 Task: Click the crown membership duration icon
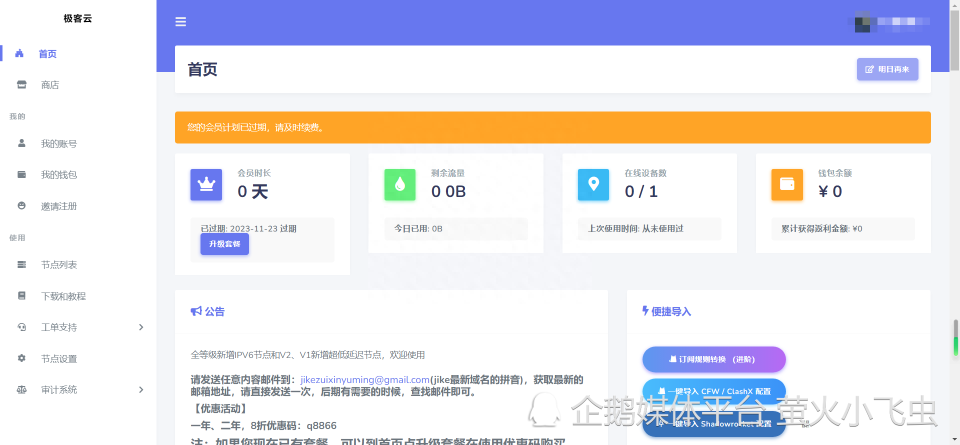206,185
